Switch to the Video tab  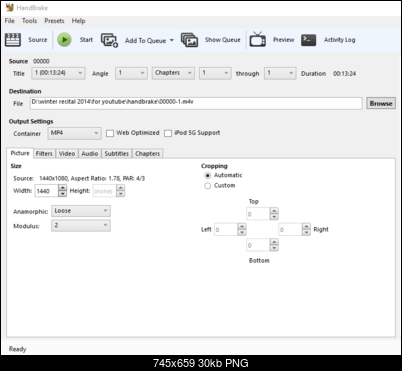click(67, 153)
